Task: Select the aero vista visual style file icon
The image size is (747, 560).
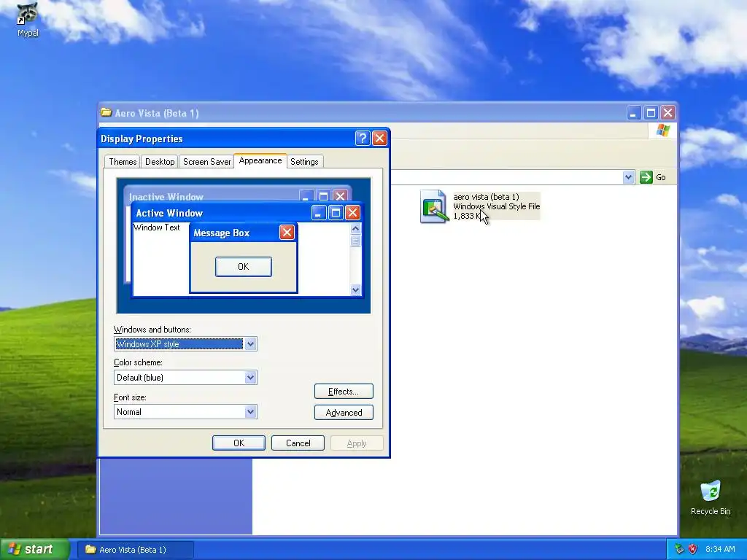Action: [x=434, y=206]
